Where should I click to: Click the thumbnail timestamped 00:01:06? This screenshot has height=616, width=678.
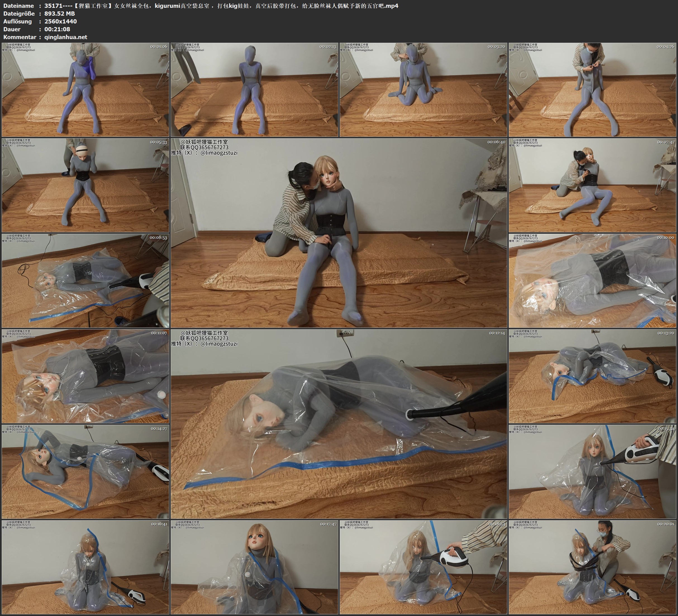coord(85,89)
